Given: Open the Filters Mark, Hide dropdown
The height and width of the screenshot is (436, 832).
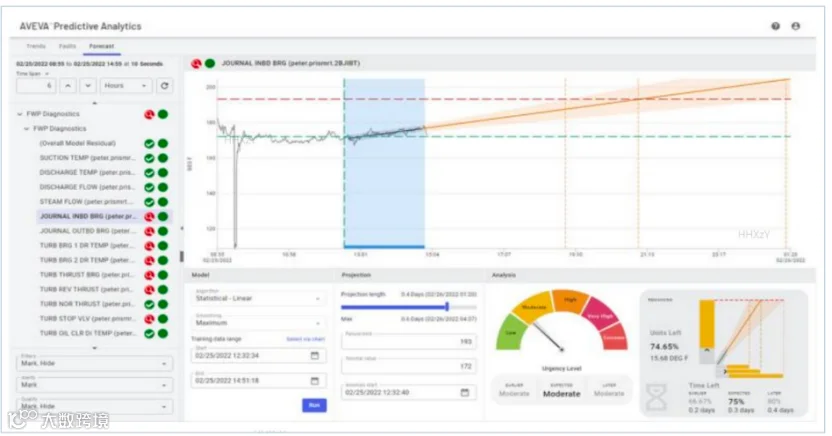Looking at the screenshot, I should pos(94,363).
